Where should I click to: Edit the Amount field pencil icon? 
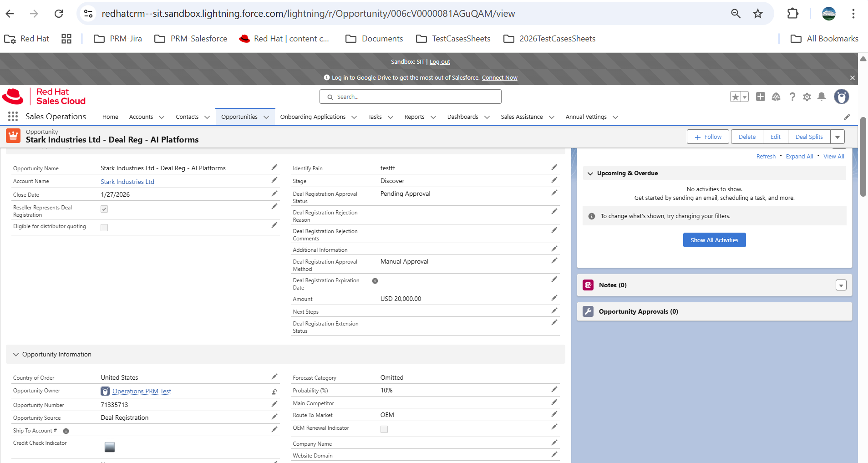pos(554,298)
